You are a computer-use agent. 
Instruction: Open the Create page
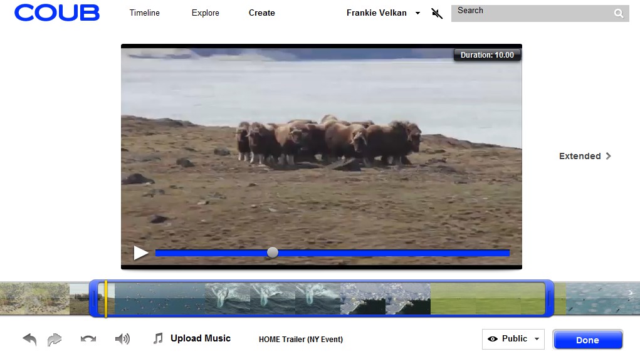click(261, 13)
